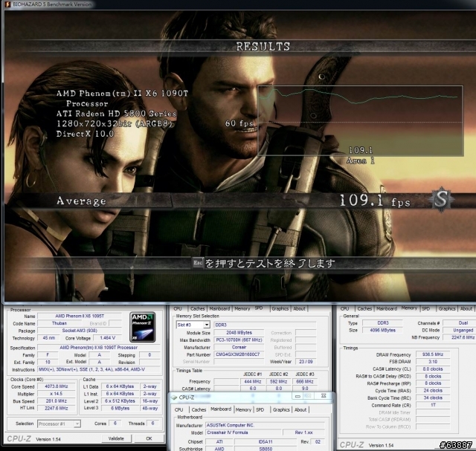Viewport: 476px width, 451px height.
Task: Minimize the CPU-Z Mainboard window
Action: tap(297, 396)
